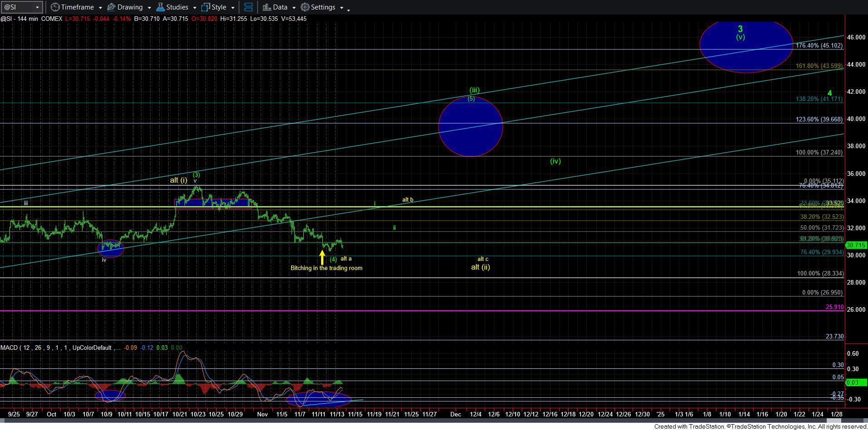
Task: Click the "Bitching in the trading room" text
Action: [x=326, y=268]
